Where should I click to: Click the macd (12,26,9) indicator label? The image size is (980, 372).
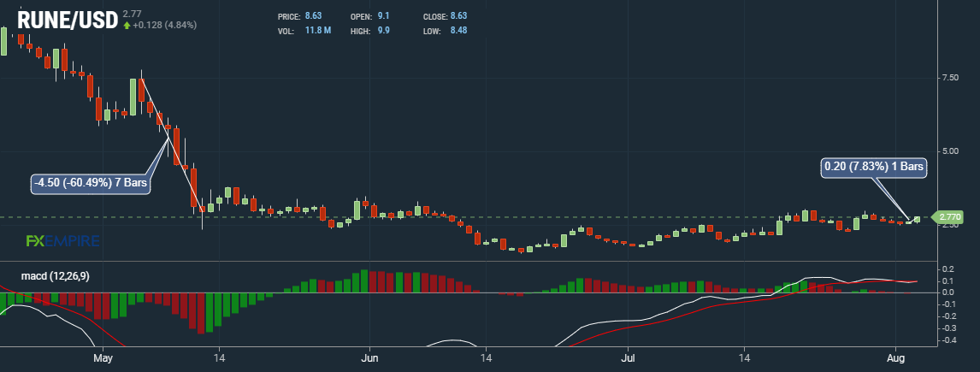55,275
